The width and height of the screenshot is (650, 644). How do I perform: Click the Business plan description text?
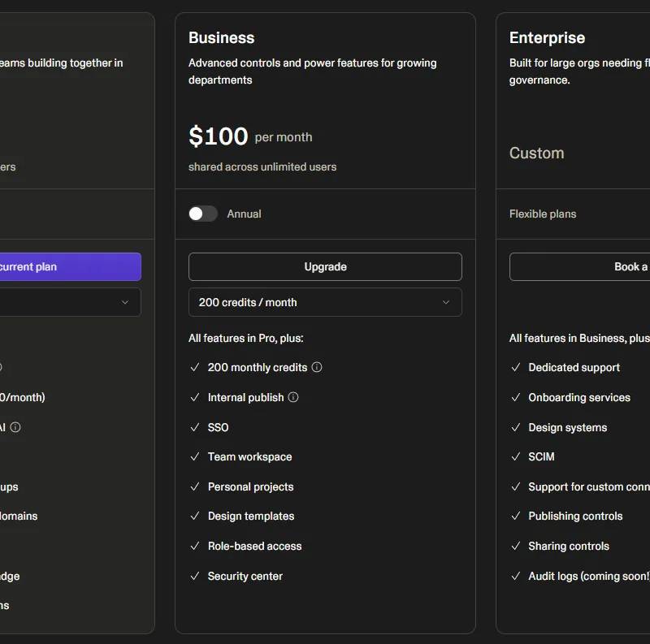click(313, 71)
